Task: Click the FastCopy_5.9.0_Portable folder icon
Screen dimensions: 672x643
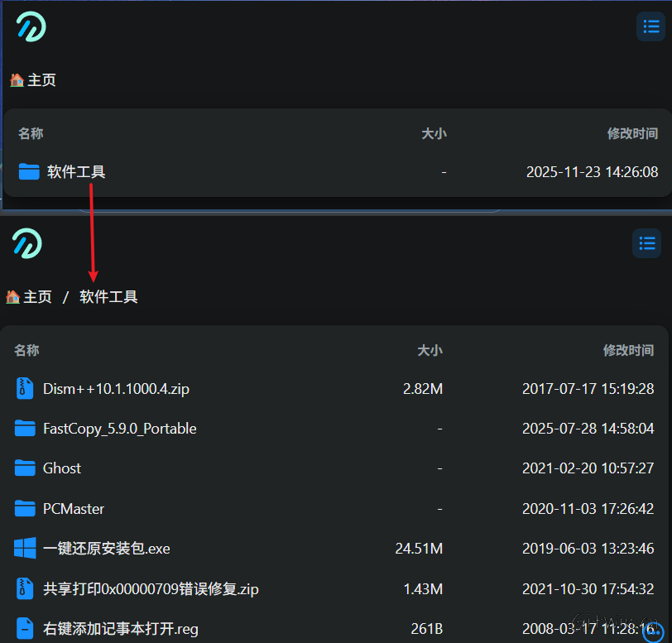Action: coord(25,428)
